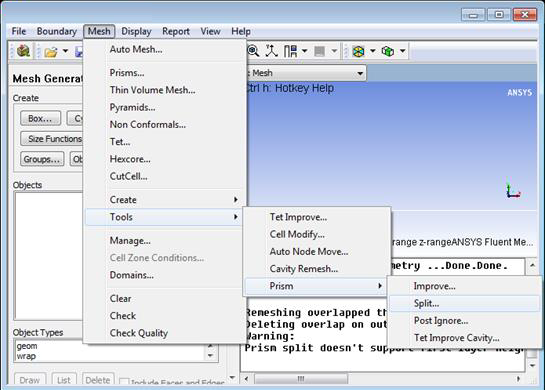
Task: Click the Draw button
Action: (30, 380)
